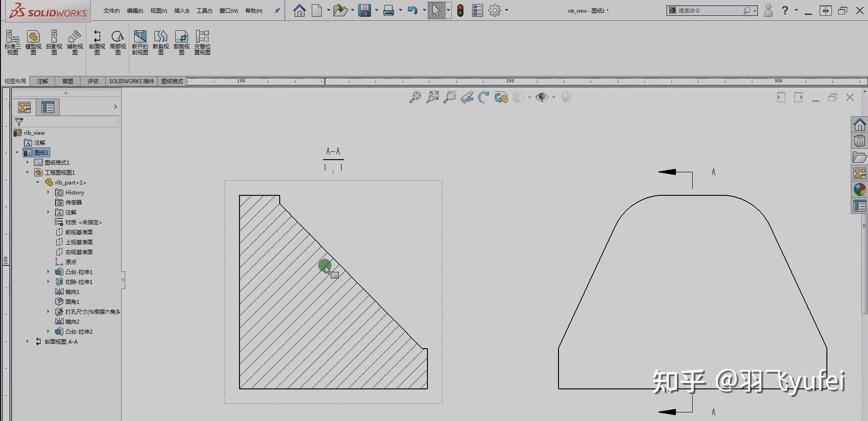This screenshot has width=868, height=421.
Task: Choose the Projected View tool (投影视图)
Action: click(54, 43)
